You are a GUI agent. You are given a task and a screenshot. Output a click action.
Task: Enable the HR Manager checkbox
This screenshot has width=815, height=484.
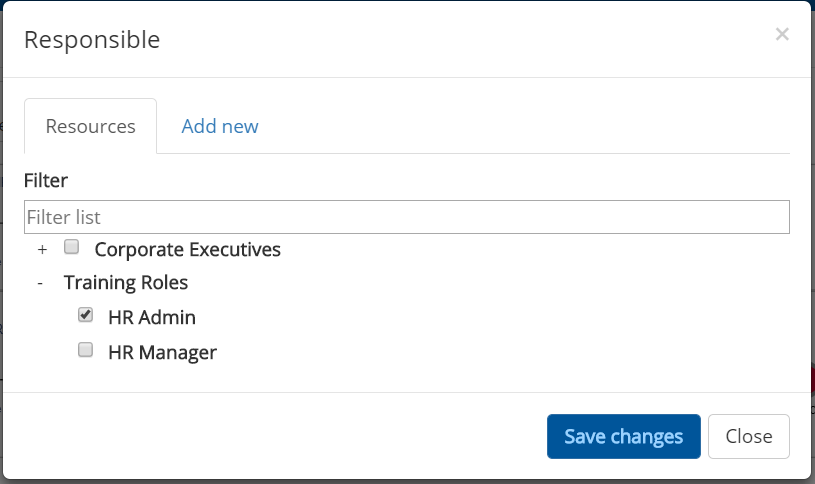point(86,350)
